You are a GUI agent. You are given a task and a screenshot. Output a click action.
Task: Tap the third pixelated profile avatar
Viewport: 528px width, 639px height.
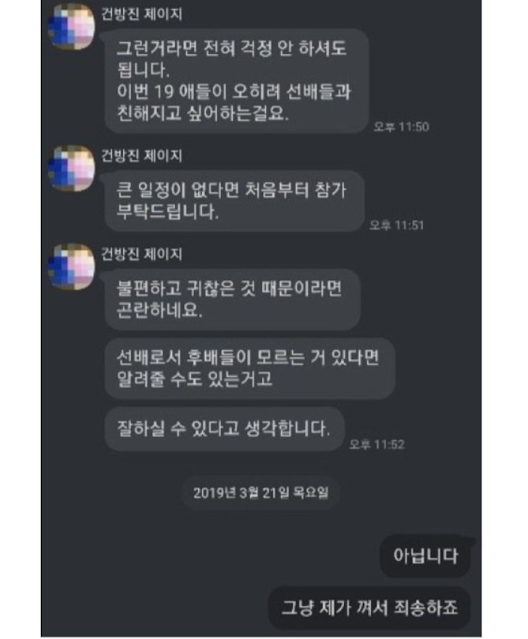coord(72,267)
